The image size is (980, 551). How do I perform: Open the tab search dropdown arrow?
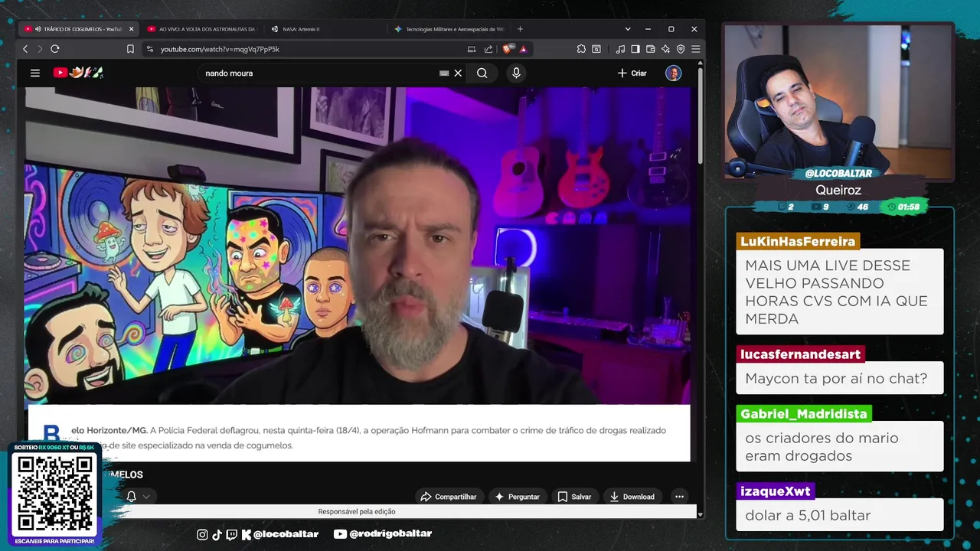[x=628, y=29]
